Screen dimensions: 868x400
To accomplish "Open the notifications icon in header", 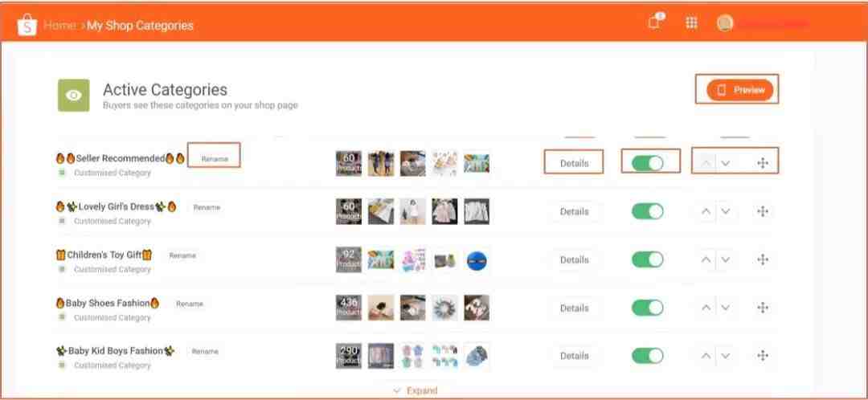I will (655, 22).
